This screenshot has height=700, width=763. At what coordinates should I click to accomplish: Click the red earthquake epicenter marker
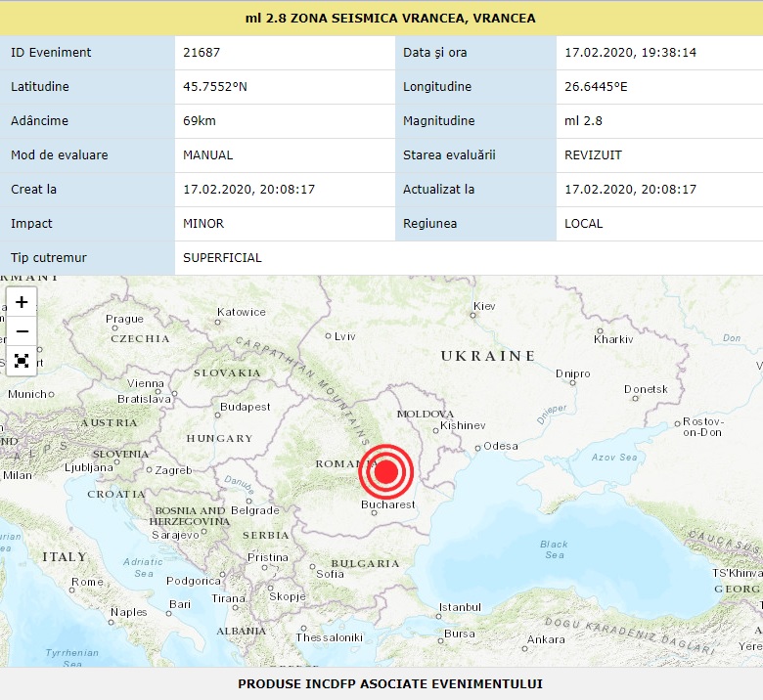[386, 472]
